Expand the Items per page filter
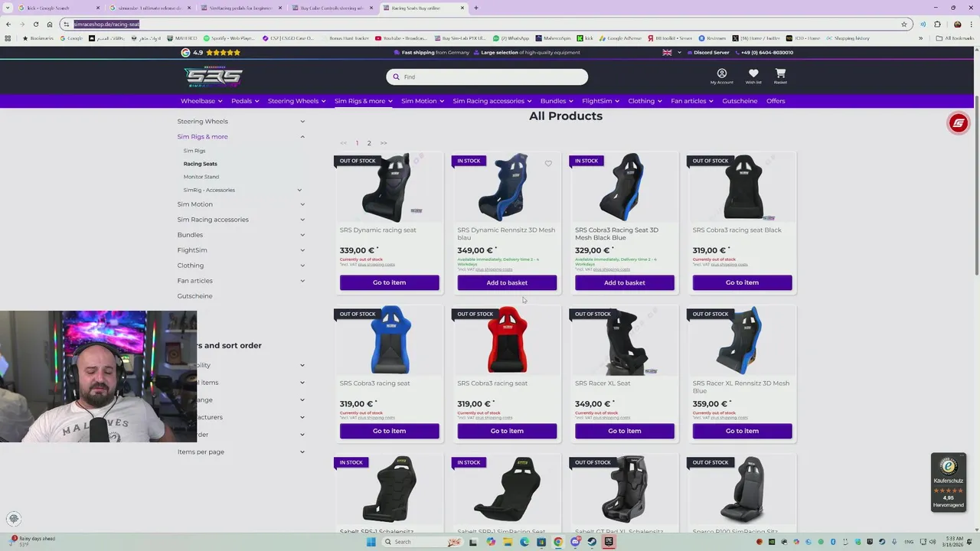The image size is (980, 551). (302, 452)
